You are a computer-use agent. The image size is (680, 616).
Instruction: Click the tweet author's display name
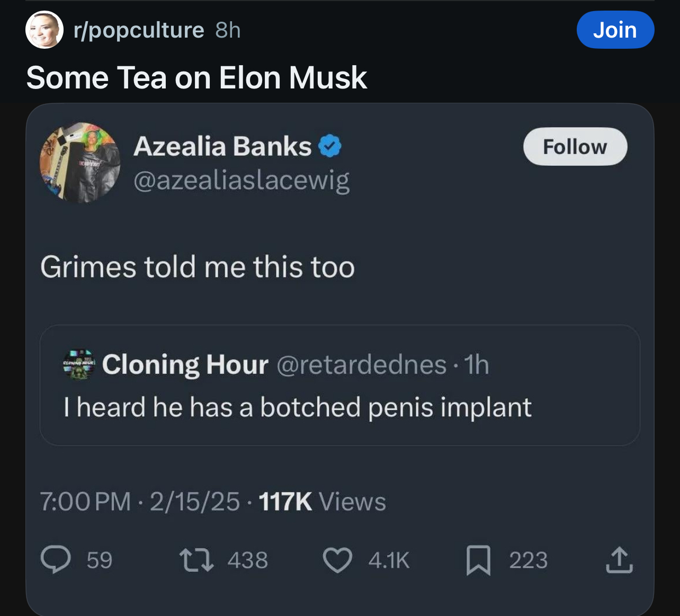(222, 146)
